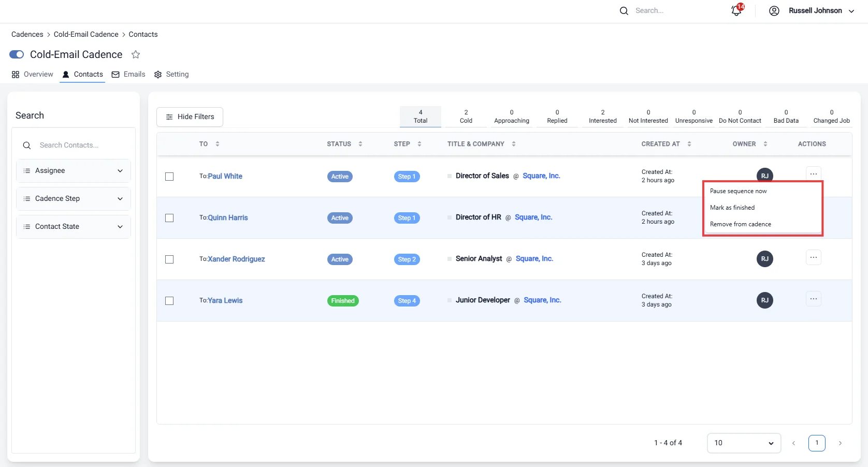Screen dimensions: 868x467
Task: Click Step 2 badge for Xander Rodriguez
Action: tap(407, 259)
